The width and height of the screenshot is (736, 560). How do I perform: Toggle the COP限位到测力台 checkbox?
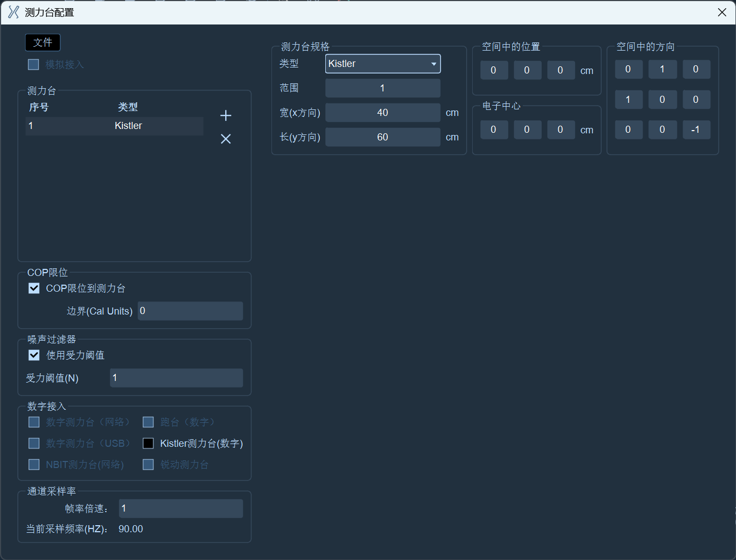click(34, 288)
